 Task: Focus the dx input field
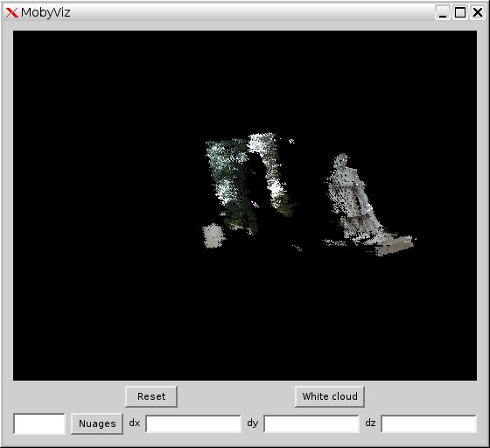[x=193, y=423]
